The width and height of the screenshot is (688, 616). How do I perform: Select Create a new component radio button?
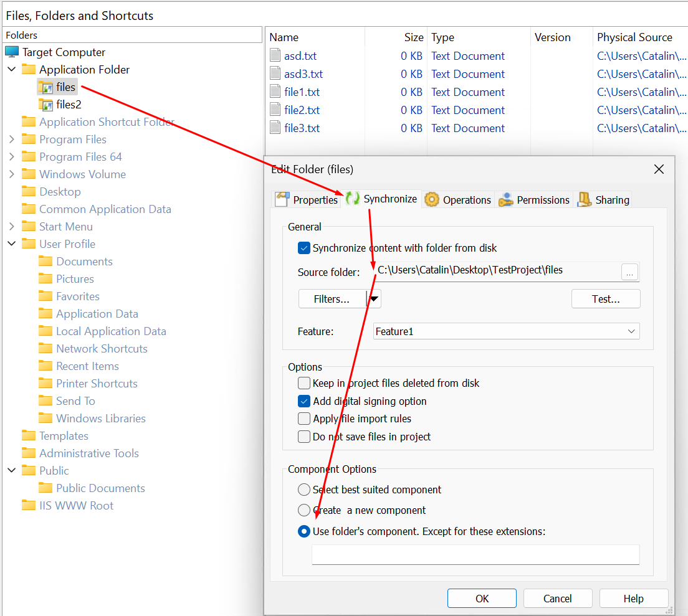pyautogui.click(x=304, y=510)
